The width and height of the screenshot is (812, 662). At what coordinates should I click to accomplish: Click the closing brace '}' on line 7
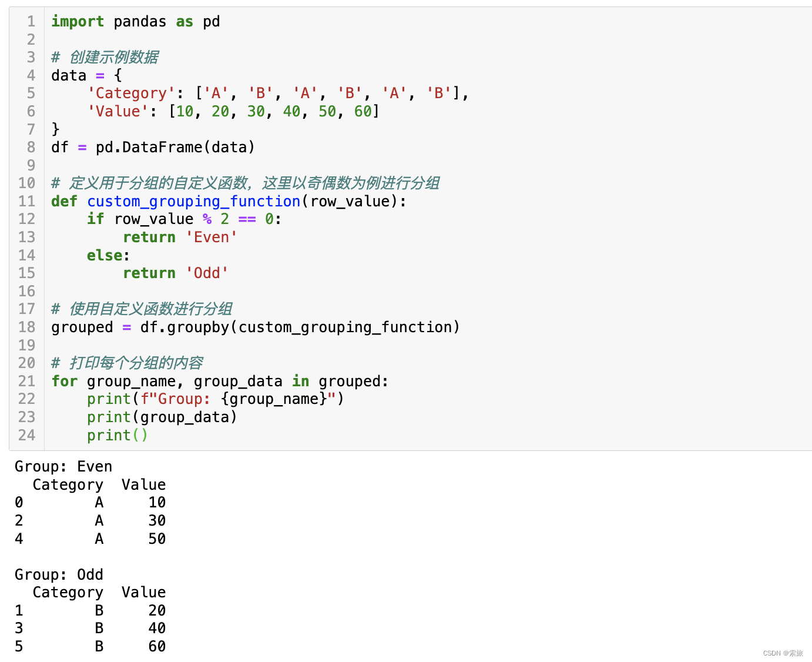(56, 129)
